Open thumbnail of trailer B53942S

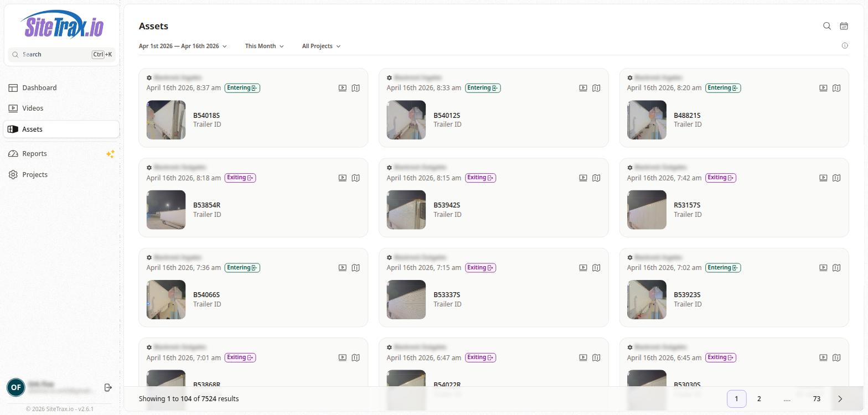point(406,210)
